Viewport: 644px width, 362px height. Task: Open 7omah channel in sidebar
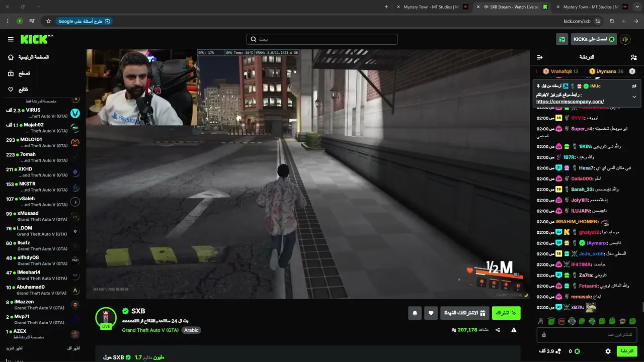click(42, 157)
